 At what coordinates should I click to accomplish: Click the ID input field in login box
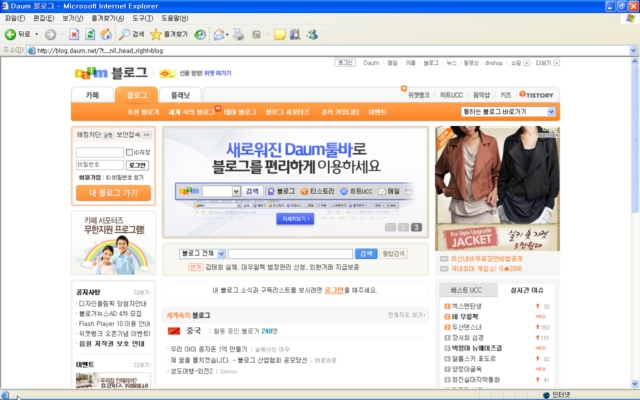tap(100, 152)
